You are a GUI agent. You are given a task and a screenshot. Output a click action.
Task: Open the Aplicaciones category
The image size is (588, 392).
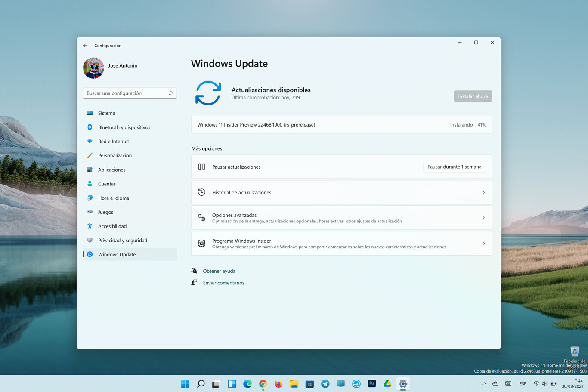click(130, 170)
